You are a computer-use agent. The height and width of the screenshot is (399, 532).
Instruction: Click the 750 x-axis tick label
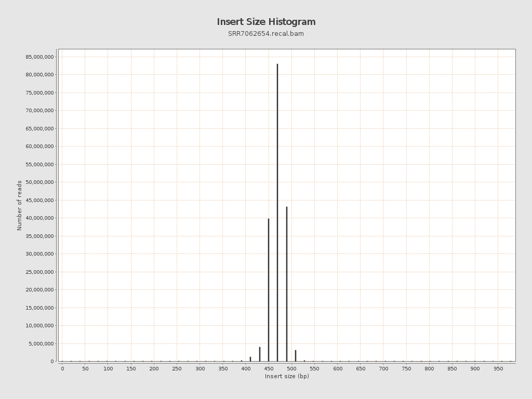pos(406,368)
